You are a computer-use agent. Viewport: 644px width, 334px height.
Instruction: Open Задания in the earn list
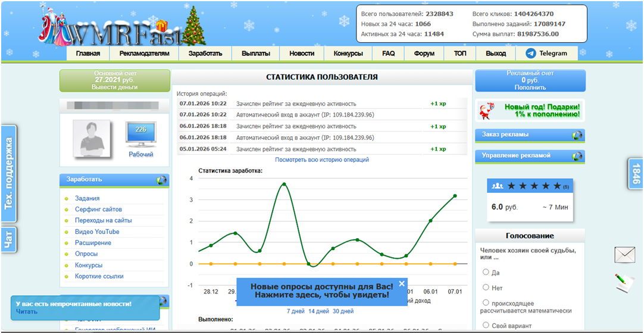[x=87, y=198]
